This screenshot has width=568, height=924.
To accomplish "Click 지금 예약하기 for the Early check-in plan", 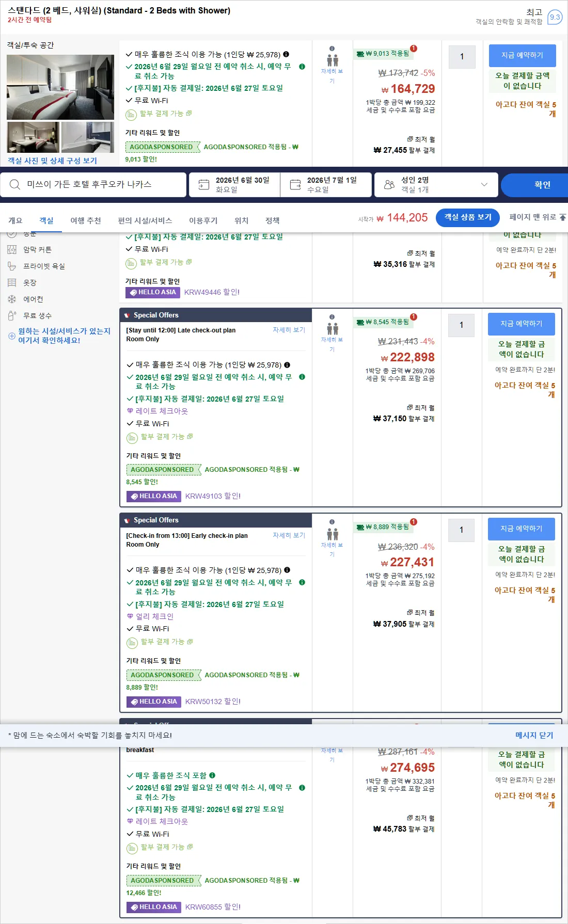I will click(522, 529).
